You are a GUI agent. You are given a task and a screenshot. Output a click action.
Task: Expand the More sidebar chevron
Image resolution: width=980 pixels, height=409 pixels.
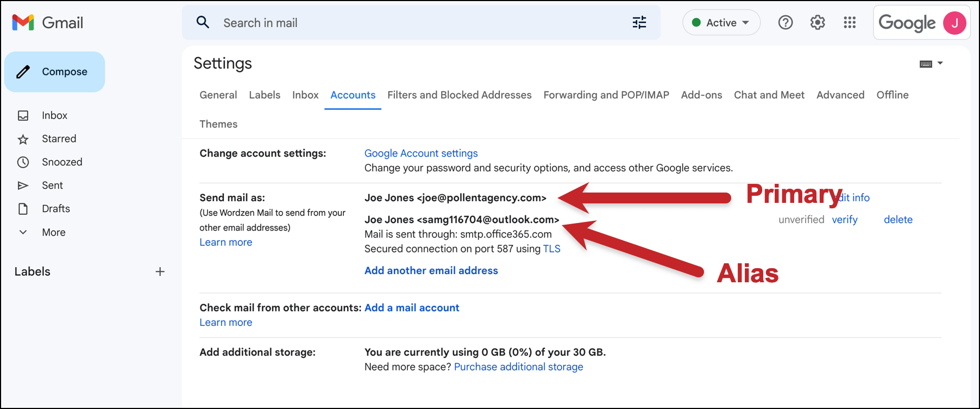[x=23, y=232]
